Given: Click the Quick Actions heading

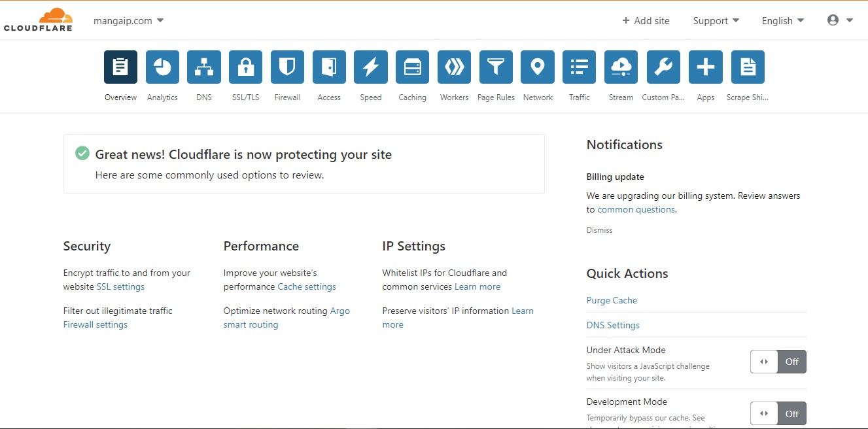Looking at the screenshot, I should tap(627, 273).
